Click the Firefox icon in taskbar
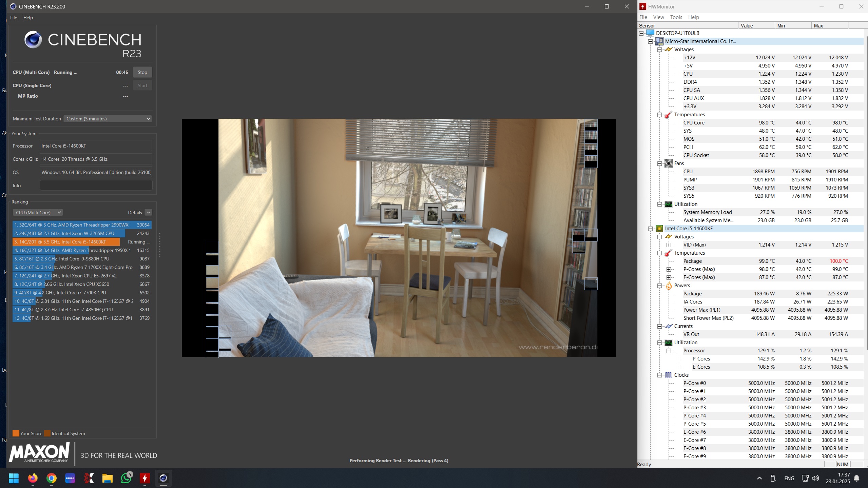The height and width of the screenshot is (488, 868). 33,478
